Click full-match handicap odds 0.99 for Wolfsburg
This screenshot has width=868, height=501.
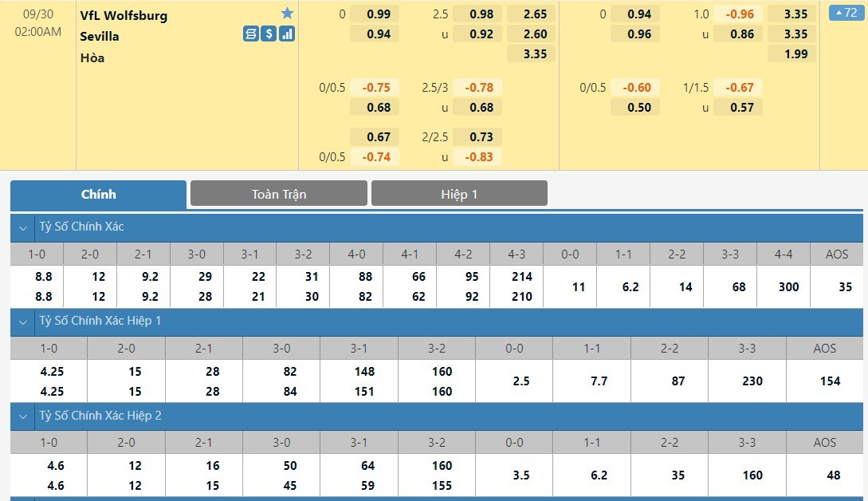(x=379, y=14)
